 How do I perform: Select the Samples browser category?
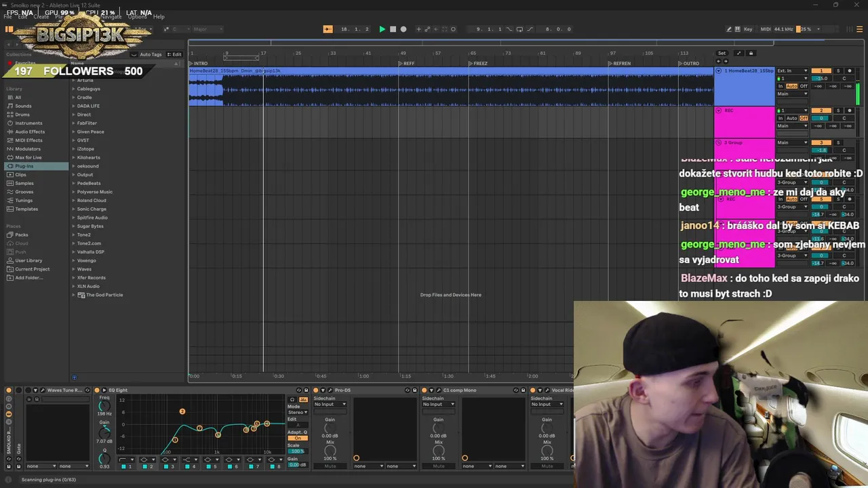tap(24, 183)
